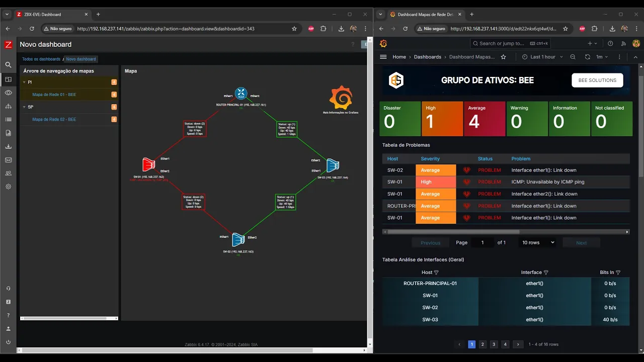Click the Disaster severity panel showing 0

(400, 119)
